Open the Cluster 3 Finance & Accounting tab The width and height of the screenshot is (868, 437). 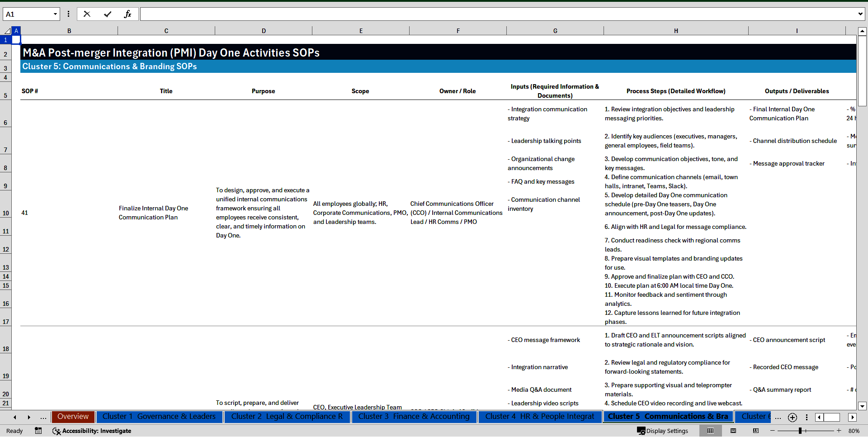point(414,417)
